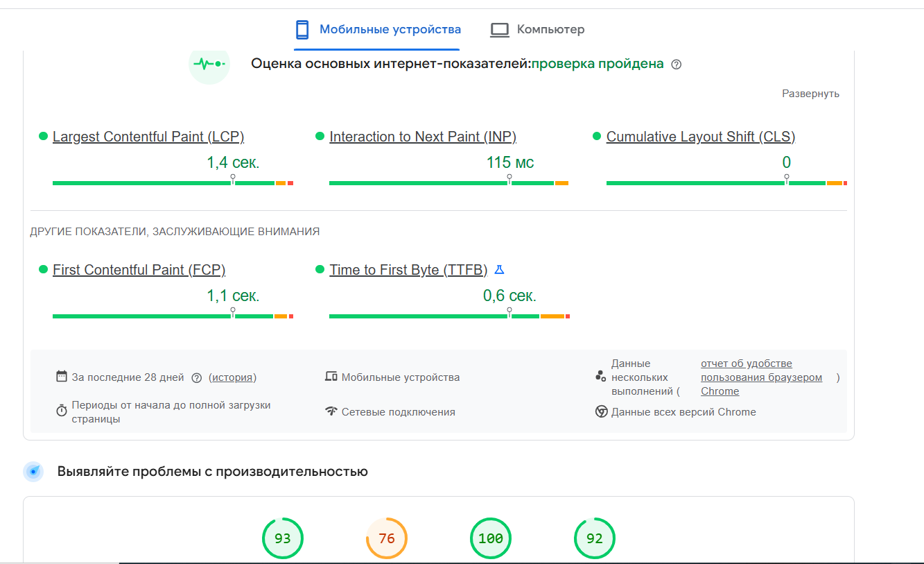Click green status dot next to INP
This screenshot has width=924, height=564.
click(320, 136)
